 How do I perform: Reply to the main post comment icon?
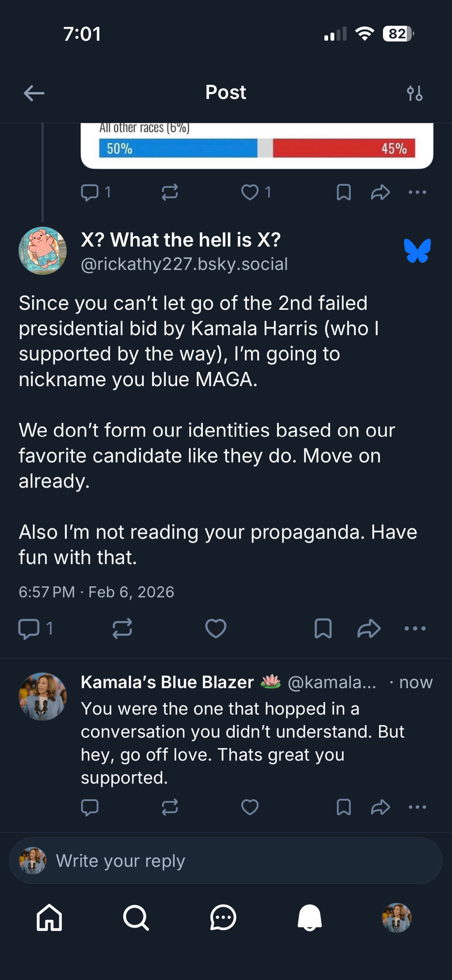(x=29, y=629)
